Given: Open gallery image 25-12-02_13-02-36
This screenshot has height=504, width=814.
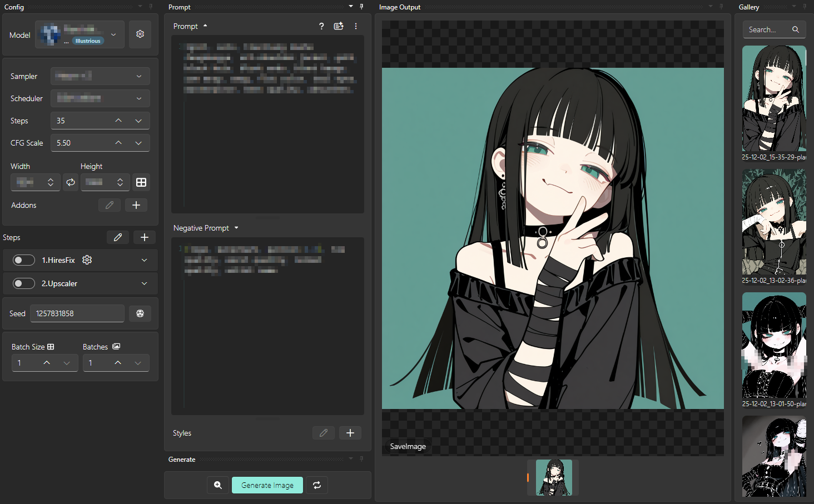Looking at the screenshot, I should (774, 222).
